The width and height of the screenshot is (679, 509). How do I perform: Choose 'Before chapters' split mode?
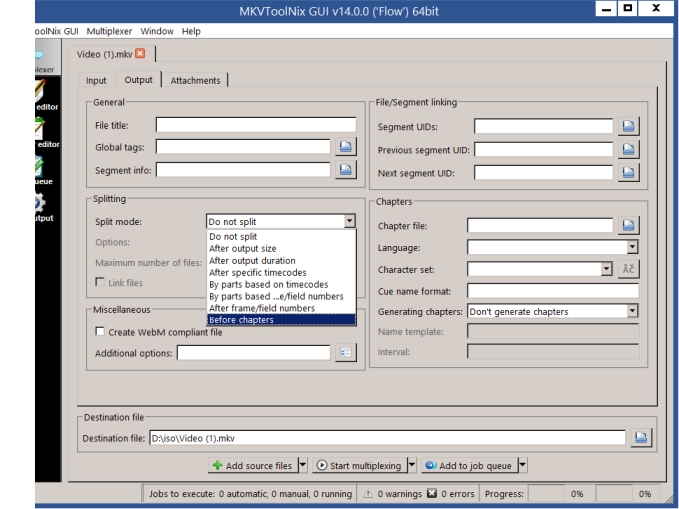281,320
